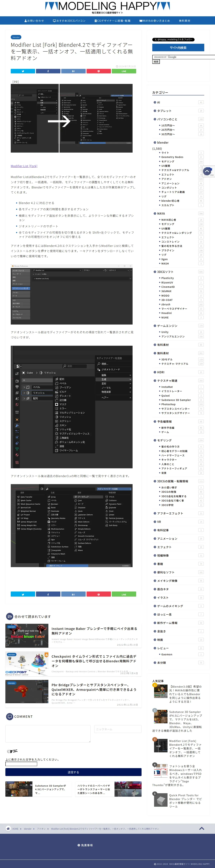Share via LINE button under article title
The height and width of the screenshot is (868, 215).
tap(124, 71)
